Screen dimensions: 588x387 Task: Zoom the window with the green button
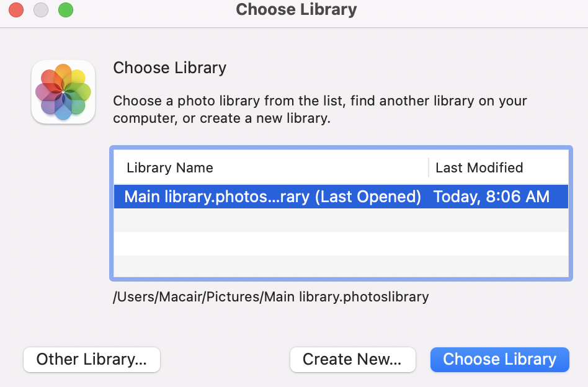[x=65, y=10]
